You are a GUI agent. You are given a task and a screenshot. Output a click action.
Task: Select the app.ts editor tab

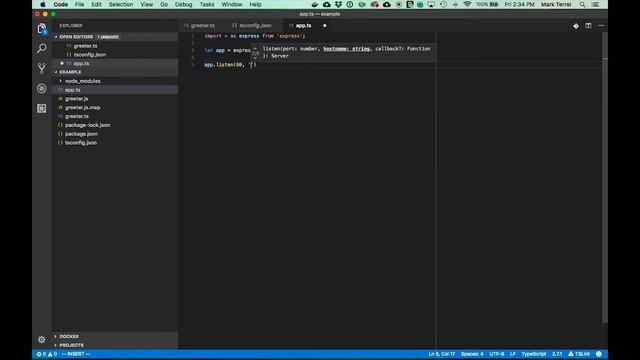(x=302, y=26)
